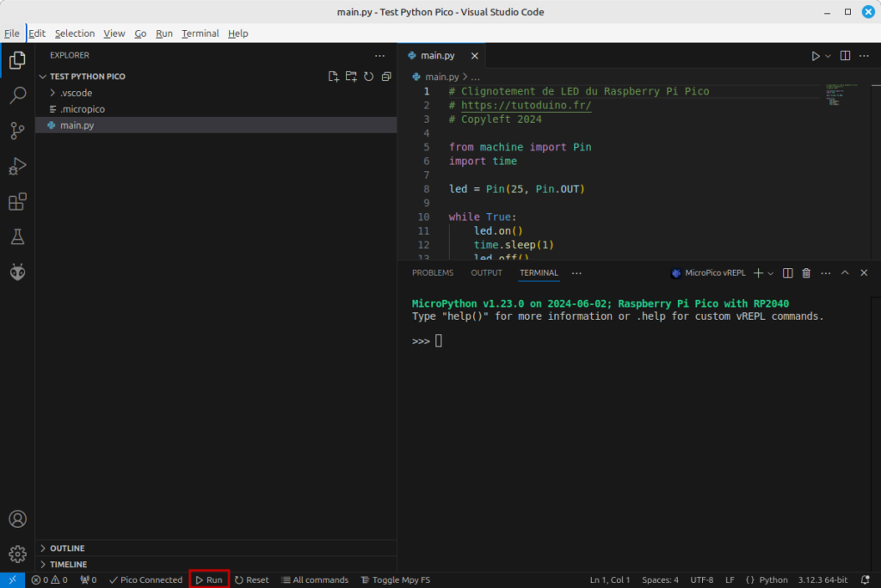
Task: Close the terminal panel
Action: click(864, 273)
